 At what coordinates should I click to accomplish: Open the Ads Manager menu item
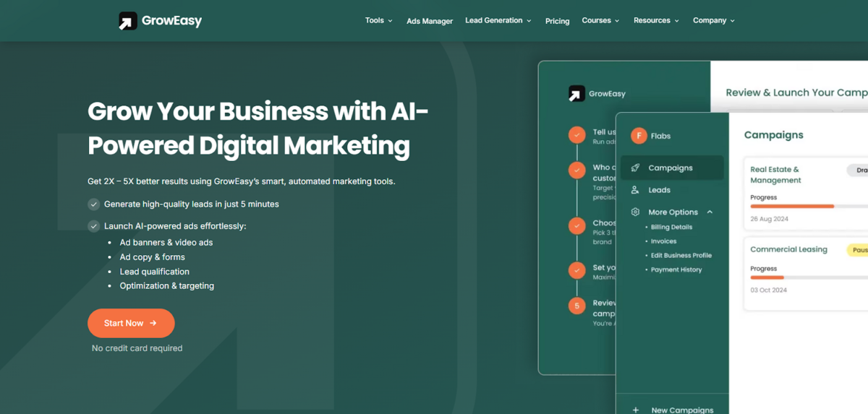click(x=430, y=21)
